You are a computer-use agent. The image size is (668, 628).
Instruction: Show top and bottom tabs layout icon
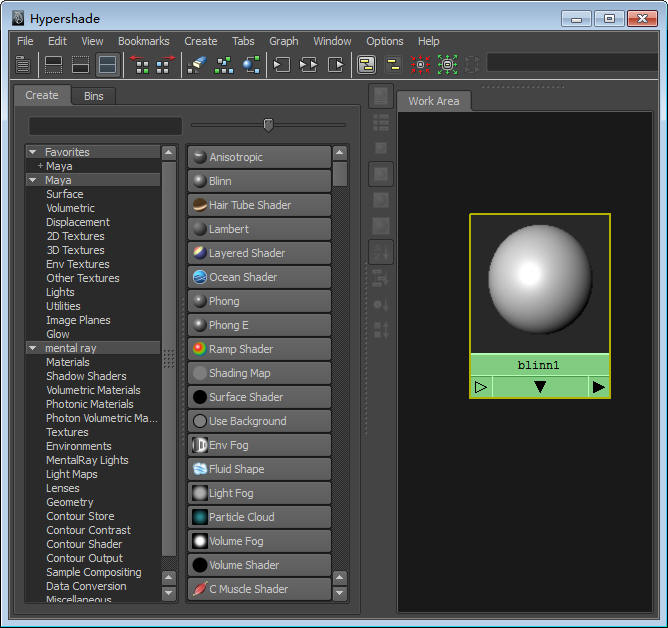pos(107,65)
